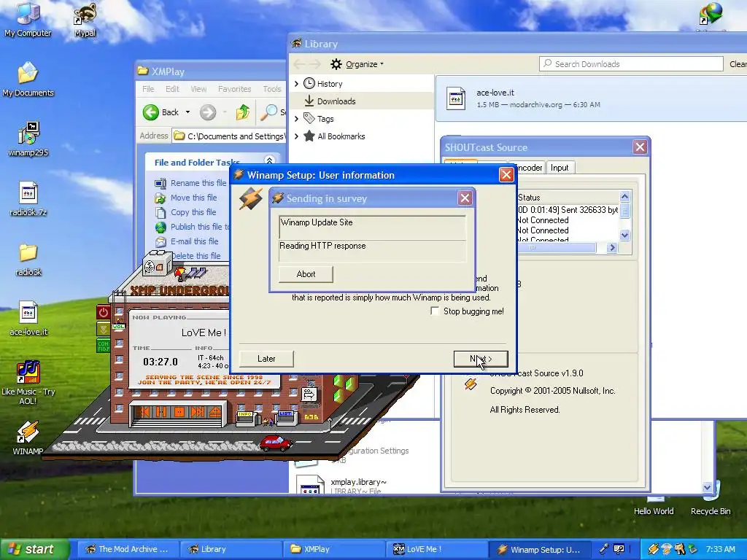
Task: Switch to the LoVE Me ! XMPlay taskbar button
Action: [437, 549]
